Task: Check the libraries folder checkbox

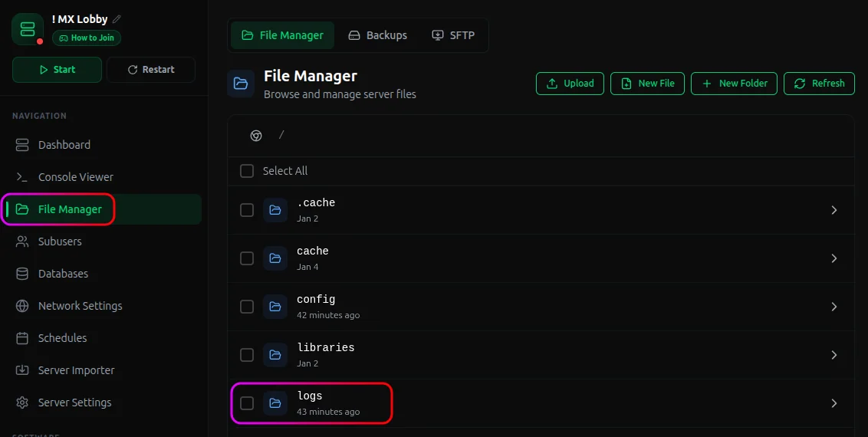Action: click(247, 354)
